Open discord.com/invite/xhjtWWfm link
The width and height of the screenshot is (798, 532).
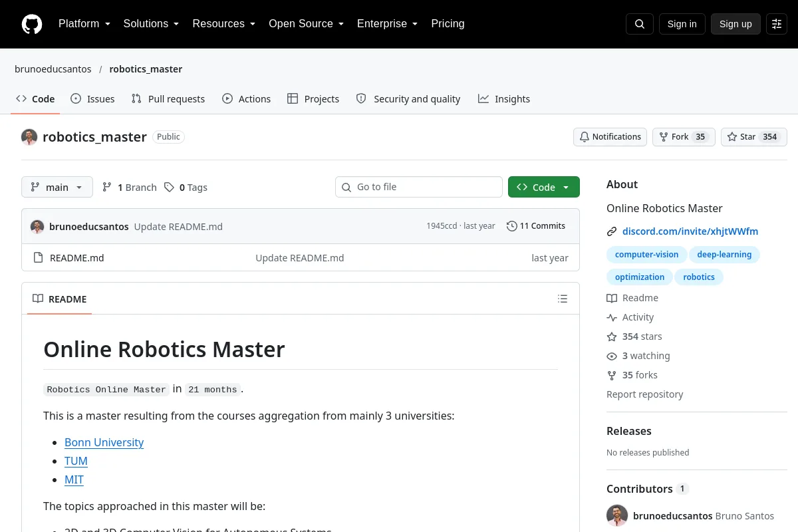[690, 232]
